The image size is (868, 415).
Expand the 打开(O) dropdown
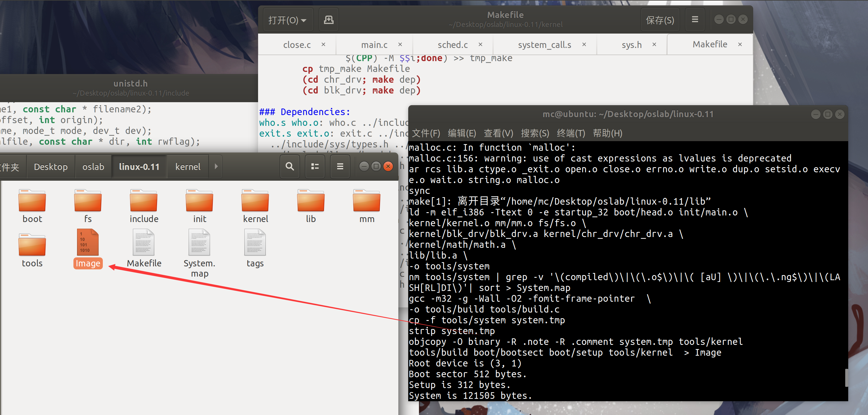[287, 20]
